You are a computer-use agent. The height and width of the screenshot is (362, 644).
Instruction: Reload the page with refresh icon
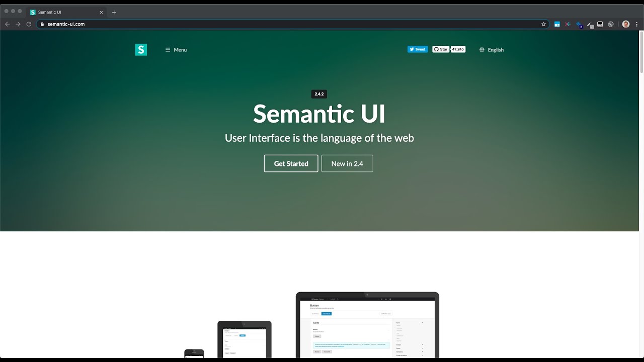29,24
